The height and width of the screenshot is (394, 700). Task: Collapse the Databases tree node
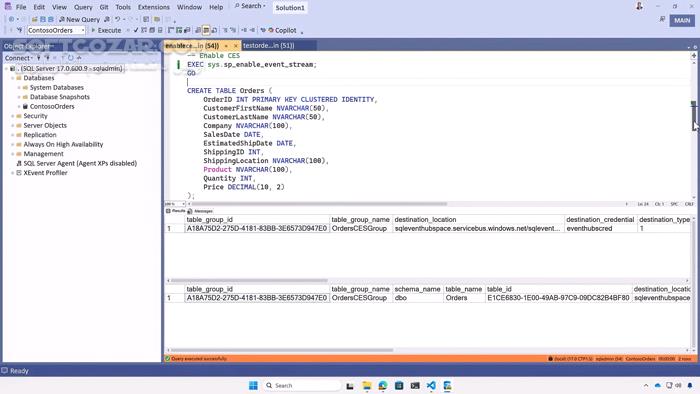coord(12,78)
